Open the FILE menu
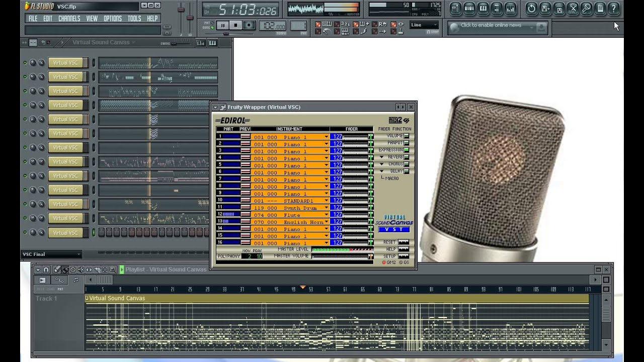The width and height of the screenshot is (644, 362). (33, 19)
